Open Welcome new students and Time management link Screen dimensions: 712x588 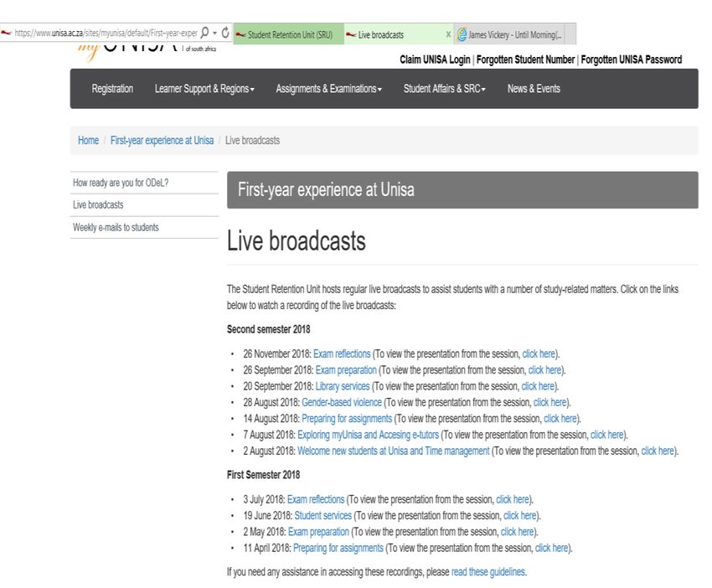coord(393,451)
